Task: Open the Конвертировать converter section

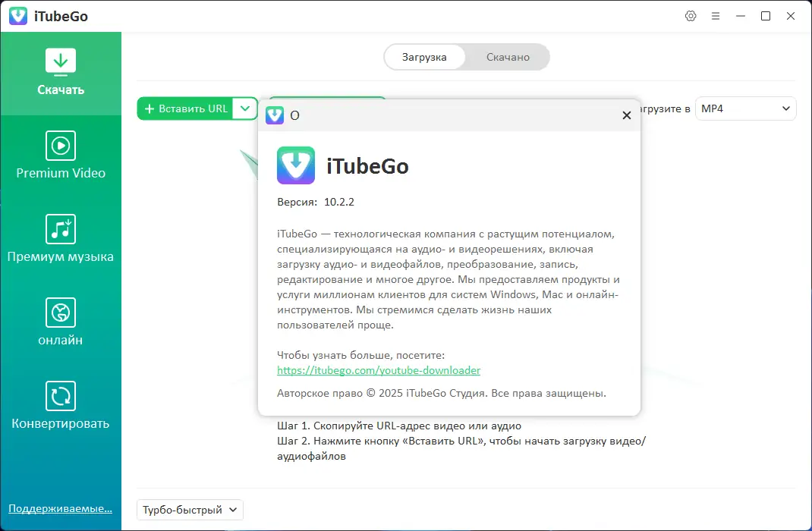Action: [60, 406]
